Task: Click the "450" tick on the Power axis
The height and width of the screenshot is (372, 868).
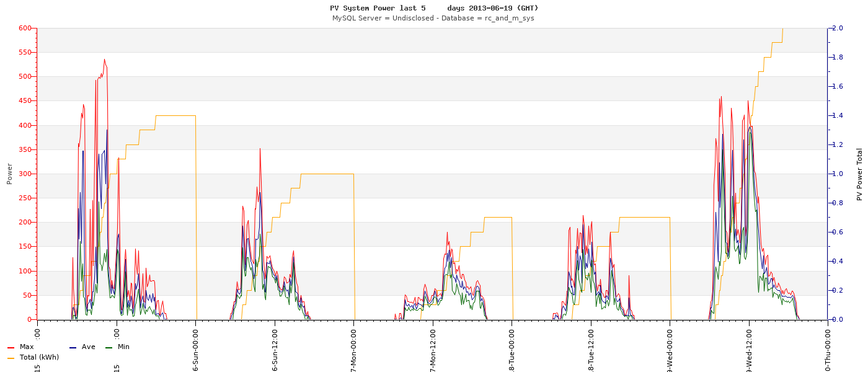Action: [25, 100]
